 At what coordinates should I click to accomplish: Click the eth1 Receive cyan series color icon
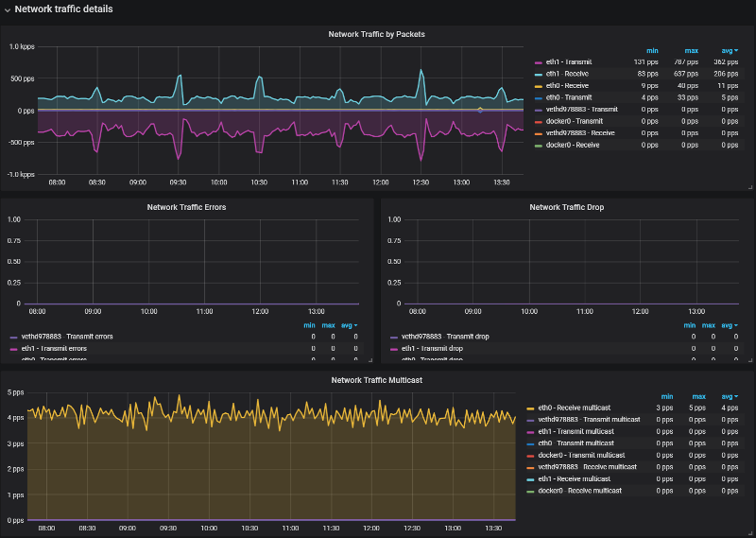(539, 74)
